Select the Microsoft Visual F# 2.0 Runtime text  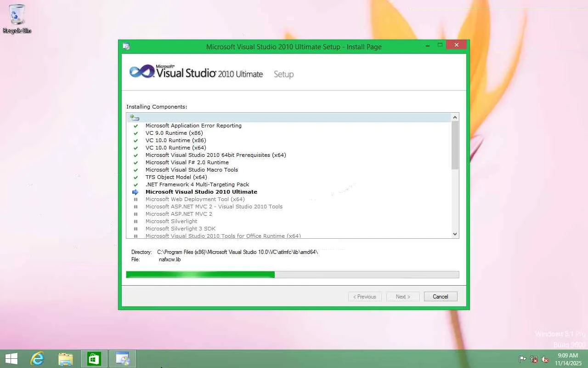[x=187, y=162]
